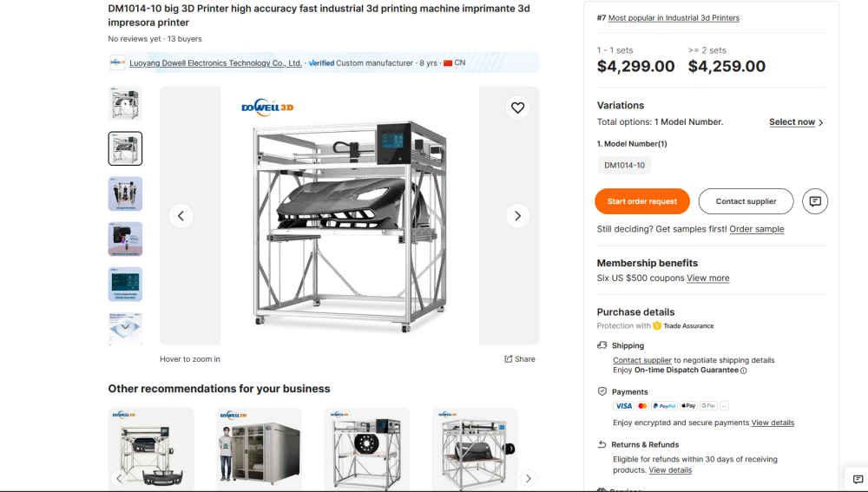This screenshot has height=492, width=868.
Task: Open Most popular in Industrial 3d Printers
Action: click(674, 18)
